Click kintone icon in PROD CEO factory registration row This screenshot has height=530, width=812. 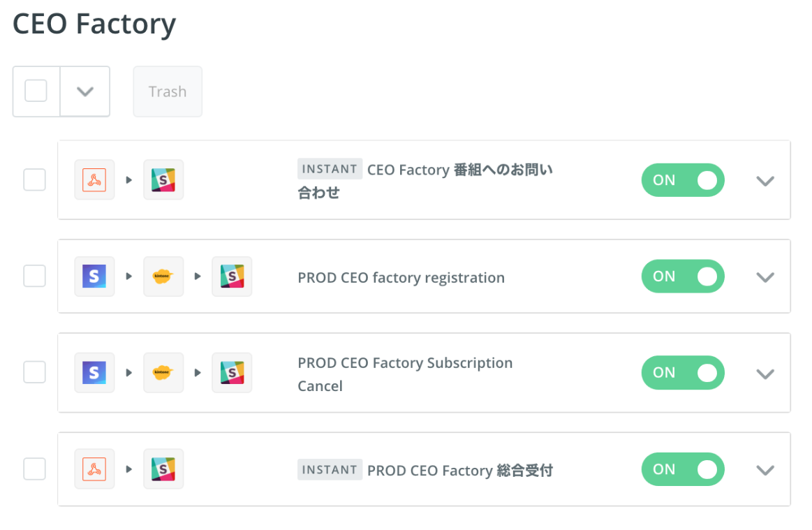(163, 276)
